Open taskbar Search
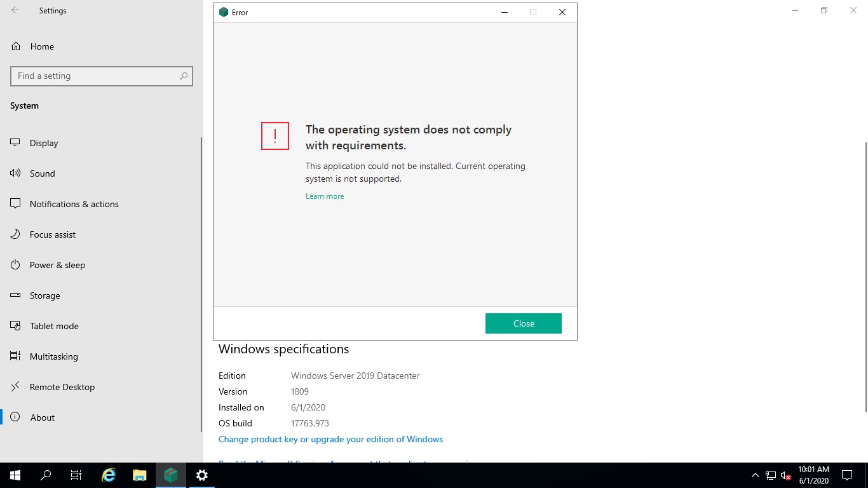Viewport: 868px width, 488px height. [46, 475]
